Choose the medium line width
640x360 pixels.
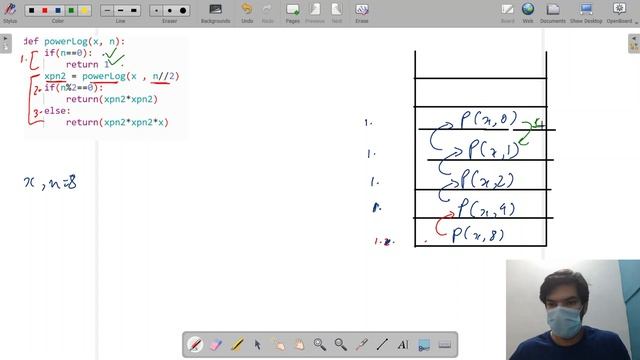click(120, 11)
